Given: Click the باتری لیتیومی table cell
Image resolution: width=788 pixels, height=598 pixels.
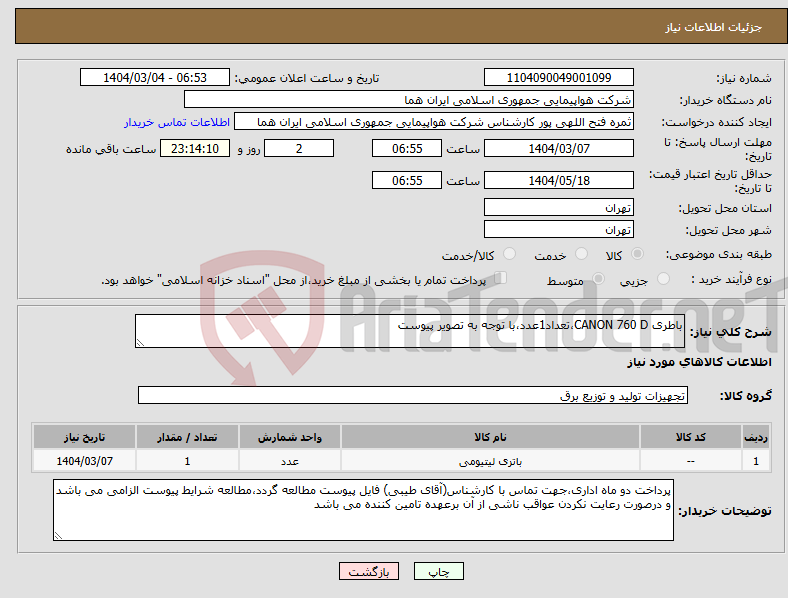Looking at the screenshot, I should (490, 461).
